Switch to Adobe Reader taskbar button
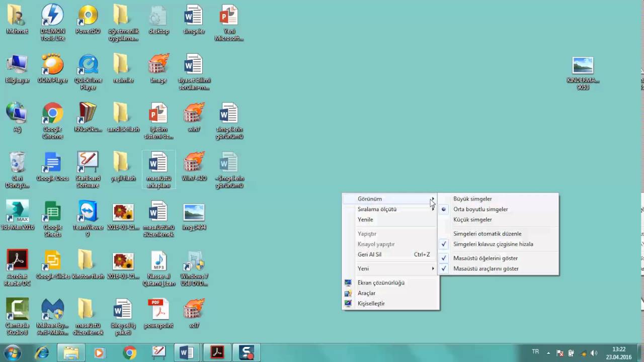Screen dimensions: 644x362 [x=217, y=353]
